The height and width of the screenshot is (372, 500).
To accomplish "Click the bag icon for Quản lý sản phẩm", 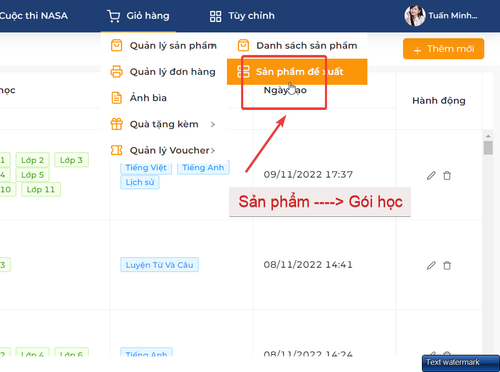I will [x=116, y=45].
